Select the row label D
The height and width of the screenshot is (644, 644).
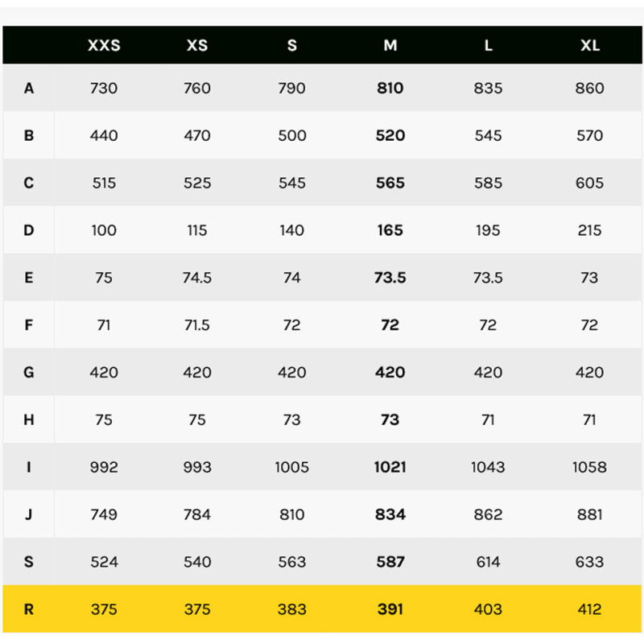29,230
